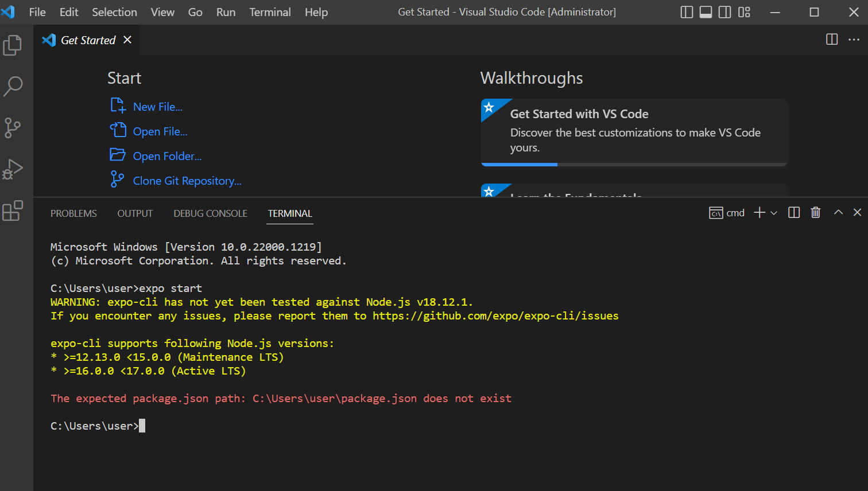Open the Terminal menu
The width and height of the screenshot is (868, 491).
pyautogui.click(x=270, y=12)
